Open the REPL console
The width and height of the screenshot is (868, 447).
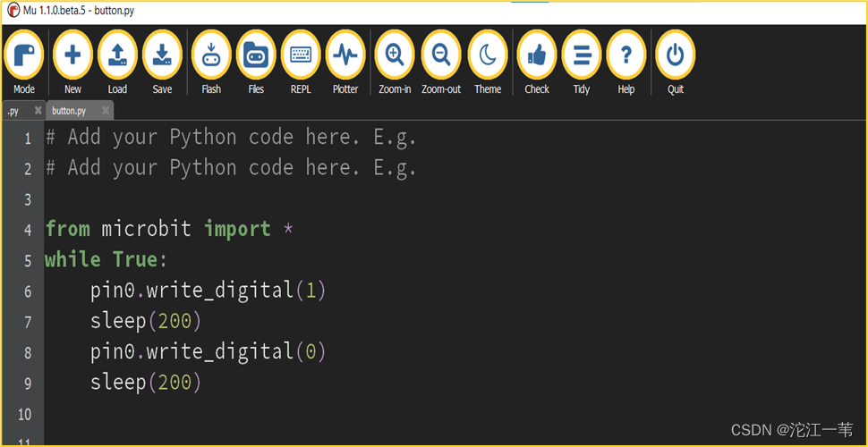tap(301, 55)
